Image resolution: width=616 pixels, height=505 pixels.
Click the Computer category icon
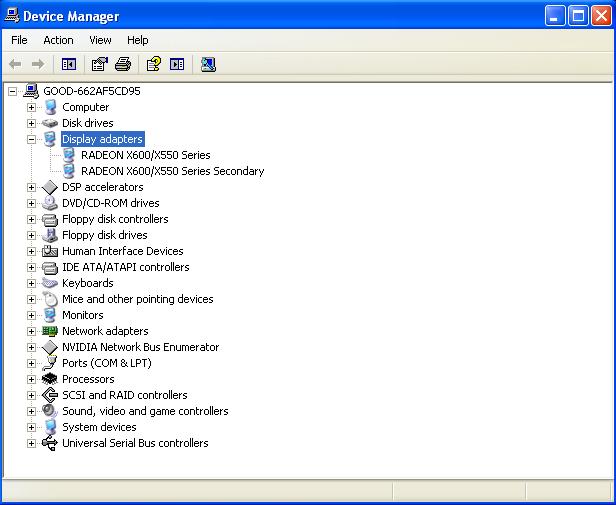pyautogui.click(x=50, y=107)
